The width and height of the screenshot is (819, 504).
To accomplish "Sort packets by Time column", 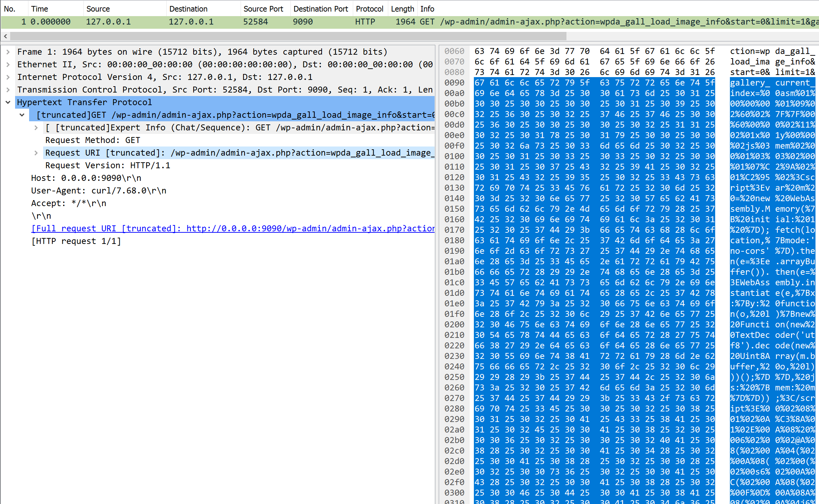I will point(39,9).
